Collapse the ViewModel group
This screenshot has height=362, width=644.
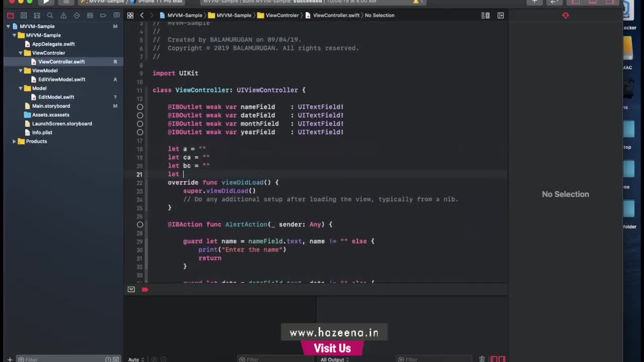tap(21, 70)
